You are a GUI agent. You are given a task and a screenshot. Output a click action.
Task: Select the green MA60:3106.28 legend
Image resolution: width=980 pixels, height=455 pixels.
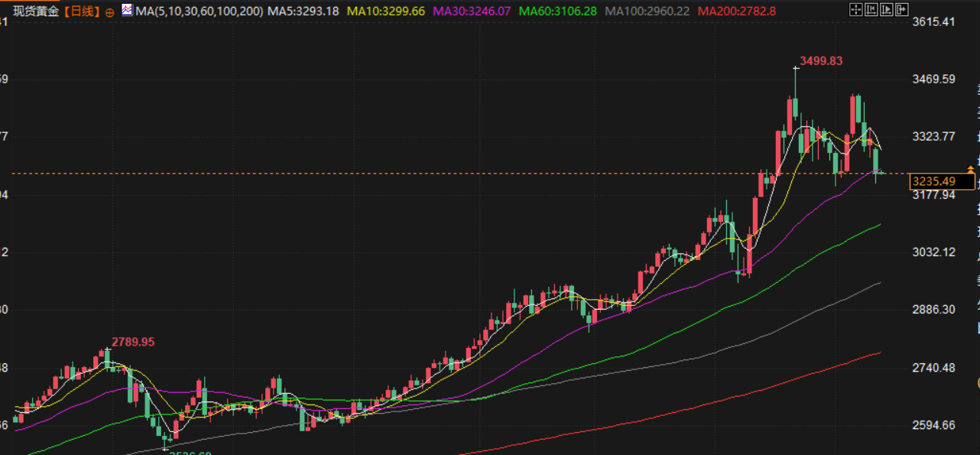557,12
